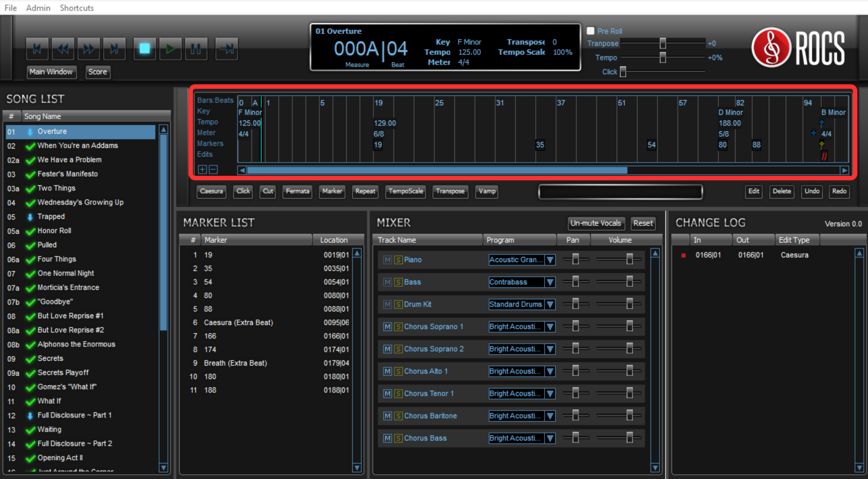The height and width of the screenshot is (479, 868).
Task: Open the Shortcuts menu
Action: click(x=77, y=8)
